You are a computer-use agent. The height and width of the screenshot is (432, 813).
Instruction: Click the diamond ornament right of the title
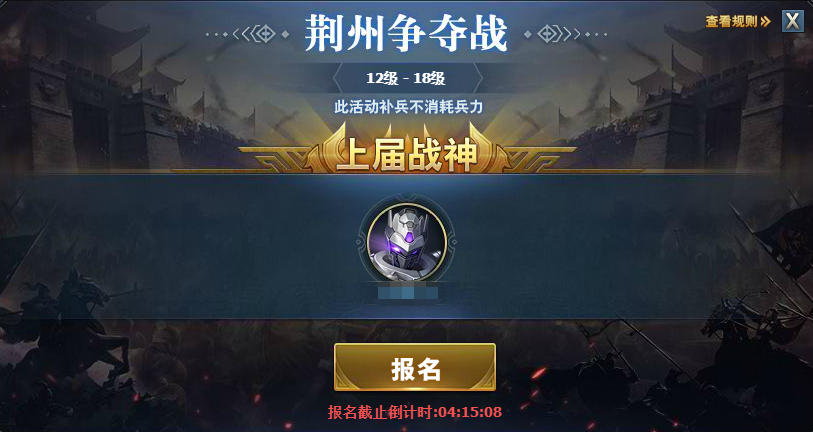548,34
